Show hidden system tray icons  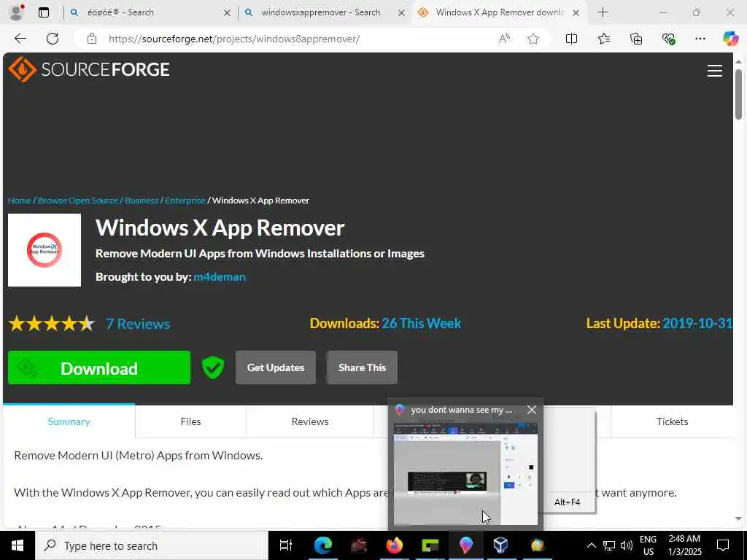tap(591, 545)
